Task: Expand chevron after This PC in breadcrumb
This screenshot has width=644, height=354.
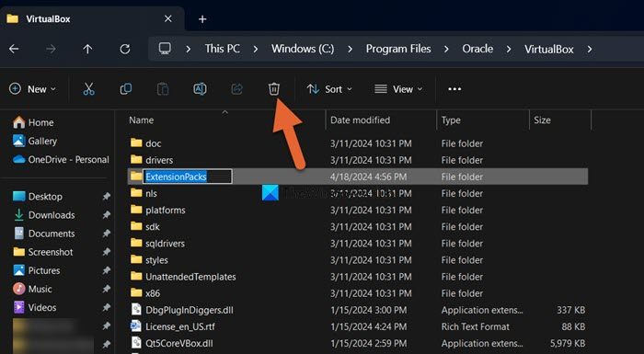Action: click(x=256, y=50)
